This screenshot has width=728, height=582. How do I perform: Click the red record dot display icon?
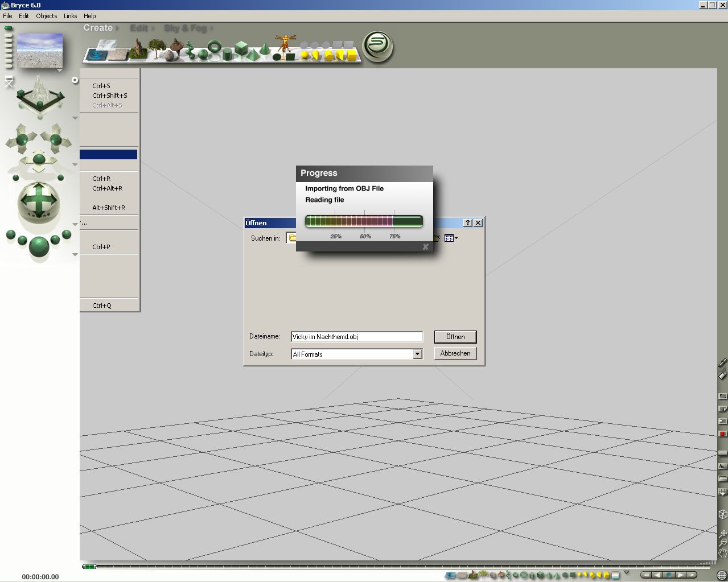tap(722, 434)
